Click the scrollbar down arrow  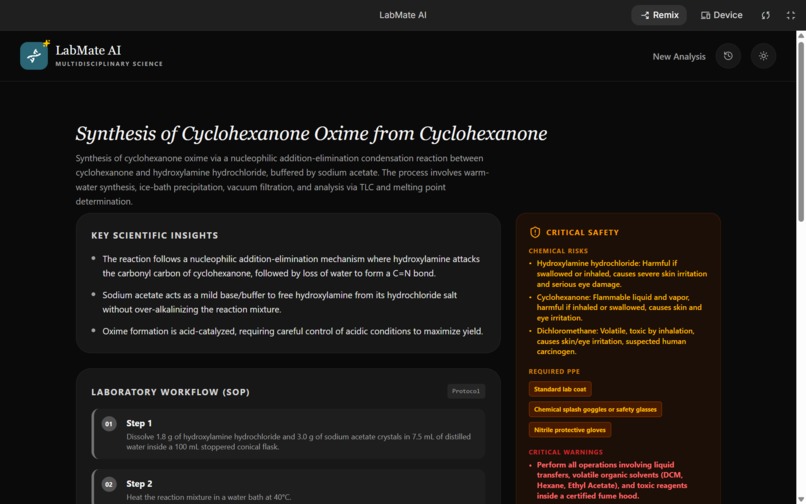[800, 499]
